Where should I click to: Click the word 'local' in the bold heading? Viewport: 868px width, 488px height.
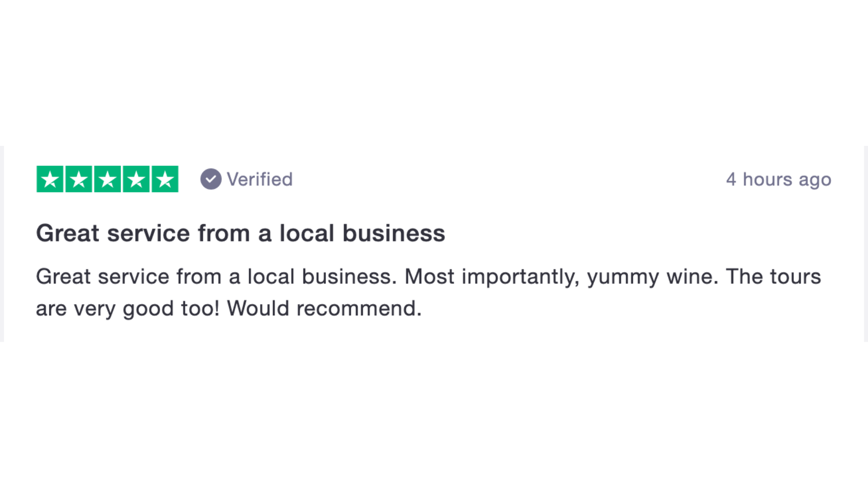(307, 233)
